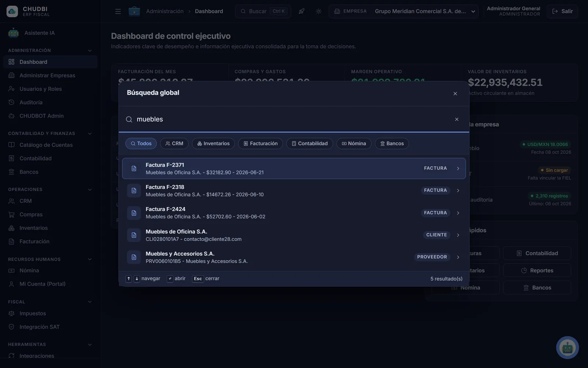Select the Todos filter chip
Image resolution: width=588 pixels, height=368 pixels.
point(141,144)
